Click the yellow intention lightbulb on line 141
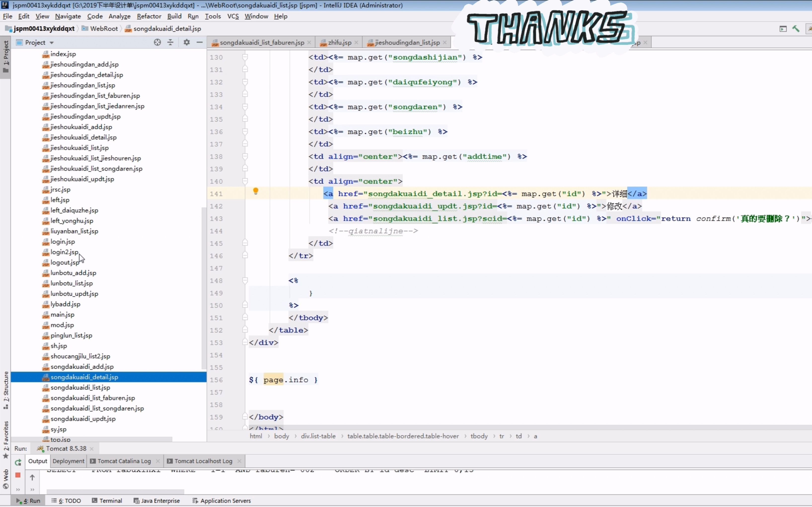 coord(256,191)
